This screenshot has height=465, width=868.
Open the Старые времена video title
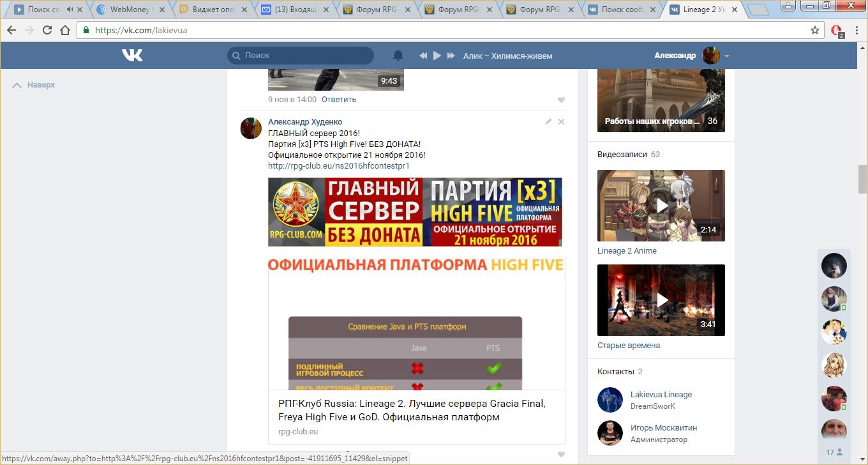(x=629, y=346)
